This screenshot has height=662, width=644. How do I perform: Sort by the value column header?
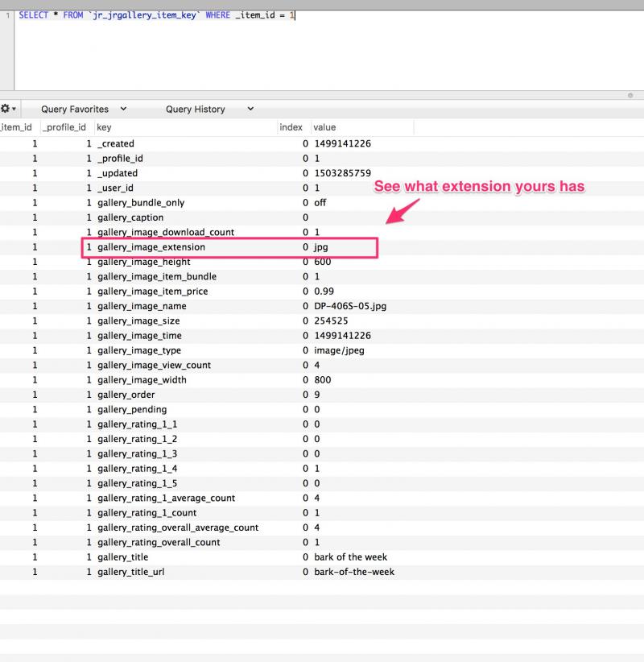[x=324, y=127]
